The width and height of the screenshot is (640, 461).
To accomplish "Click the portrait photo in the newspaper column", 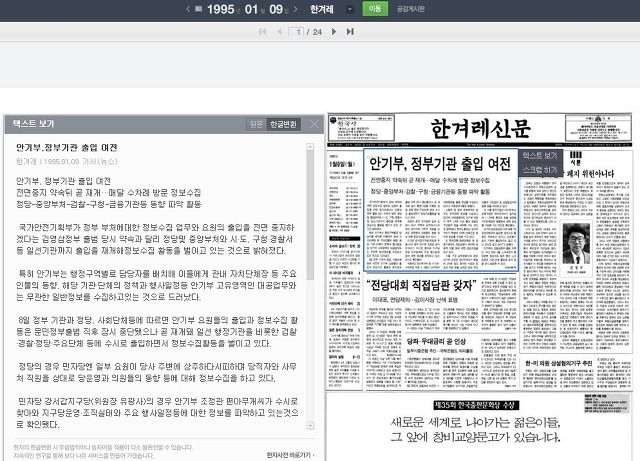I will (x=576, y=243).
